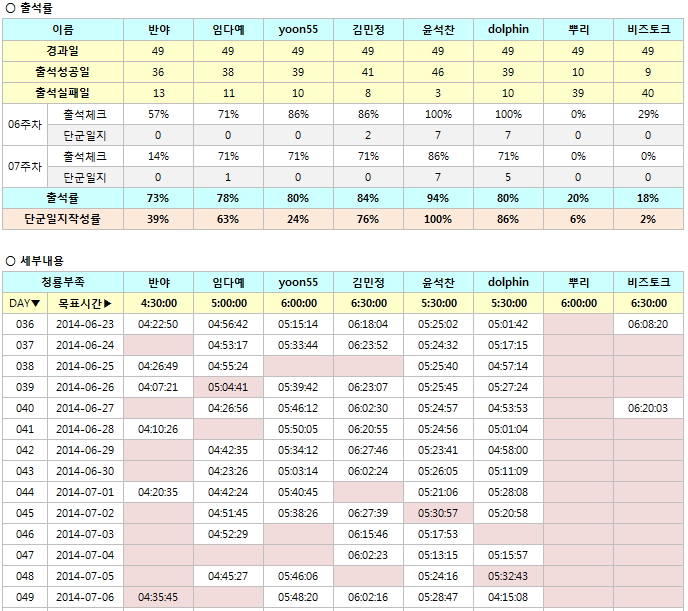Select the 14% attendance check cell
688x611 pixels.
(158, 157)
